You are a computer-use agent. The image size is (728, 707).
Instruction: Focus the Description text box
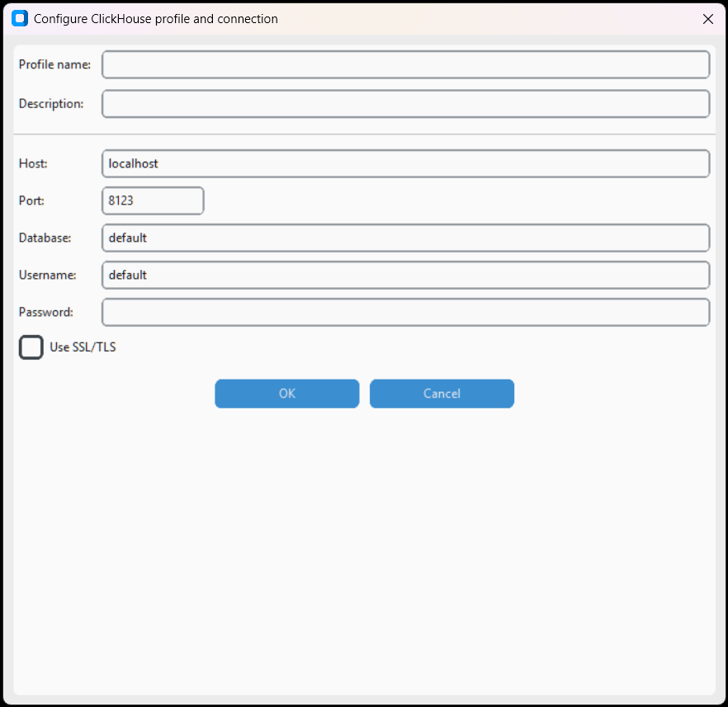406,104
